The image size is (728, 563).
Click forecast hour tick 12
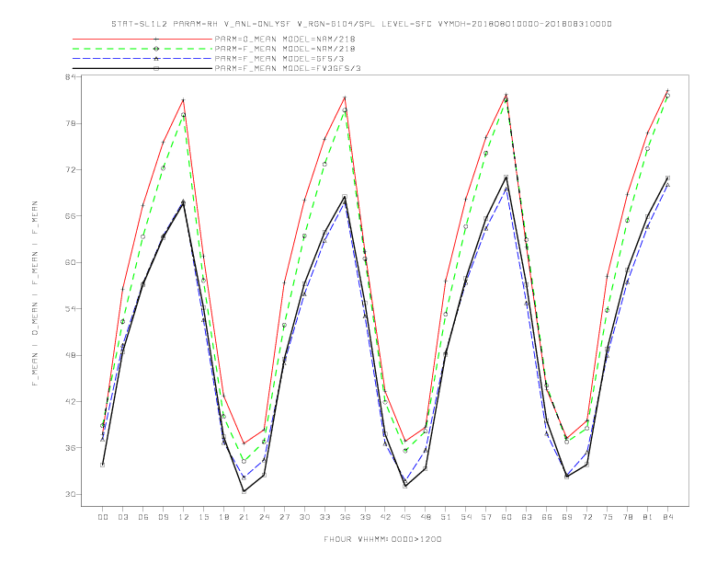[x=184, y=517]
